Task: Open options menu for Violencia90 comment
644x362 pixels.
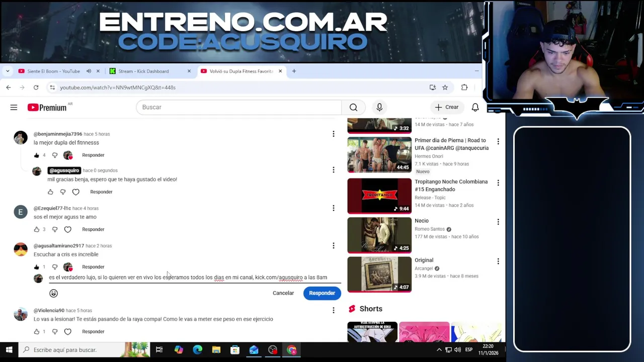Action: tap(333, 310)
